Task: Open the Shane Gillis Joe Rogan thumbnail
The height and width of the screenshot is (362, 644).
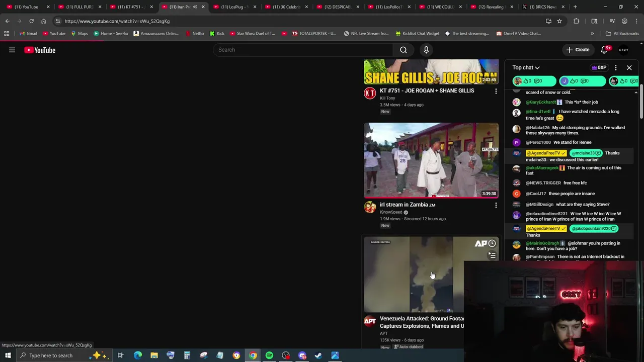Action: click(x=431, y=72)
